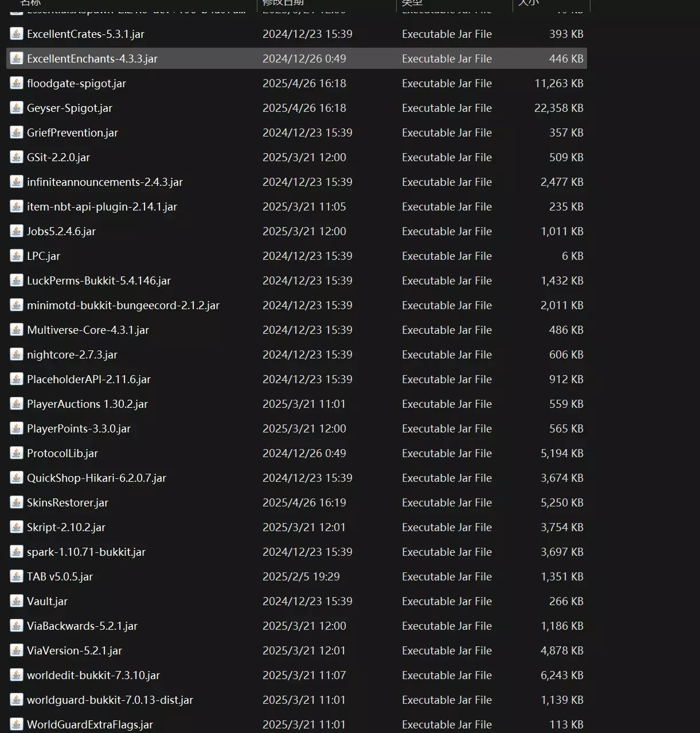Click the 22,358 KB size value
Image resolution: width=700 pixels, height=733 pixels.
pos(559,108)
